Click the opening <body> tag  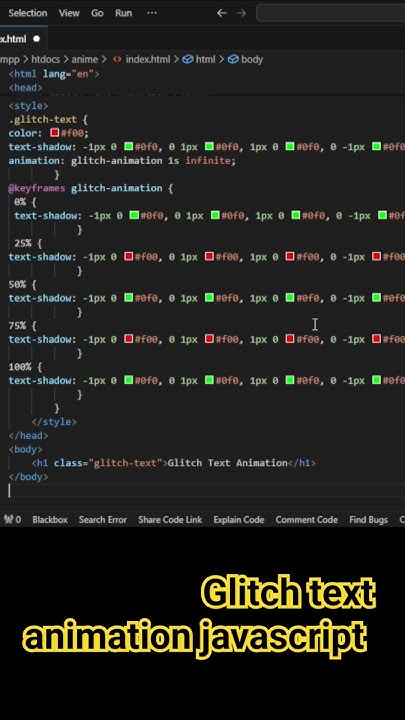(x=25, y=449)
